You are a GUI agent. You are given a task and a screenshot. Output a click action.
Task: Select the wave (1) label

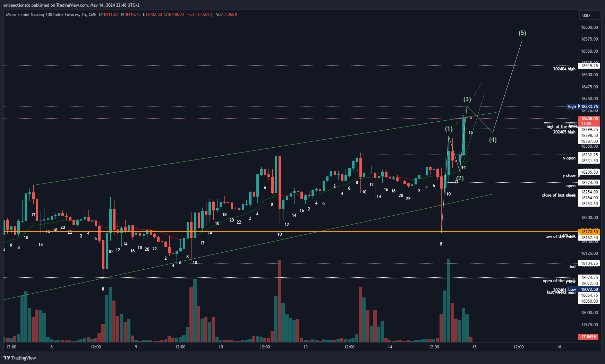[449, 129]
